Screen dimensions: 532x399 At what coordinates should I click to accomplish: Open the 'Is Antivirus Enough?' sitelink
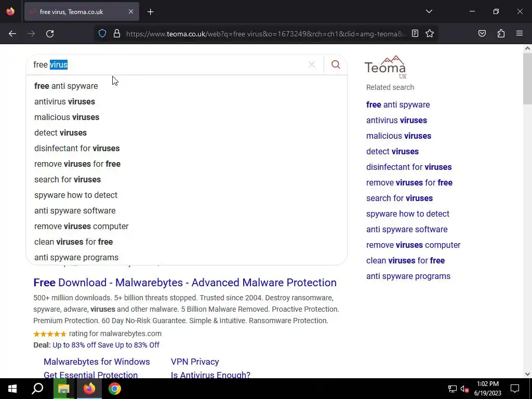[x=210, y=375]
